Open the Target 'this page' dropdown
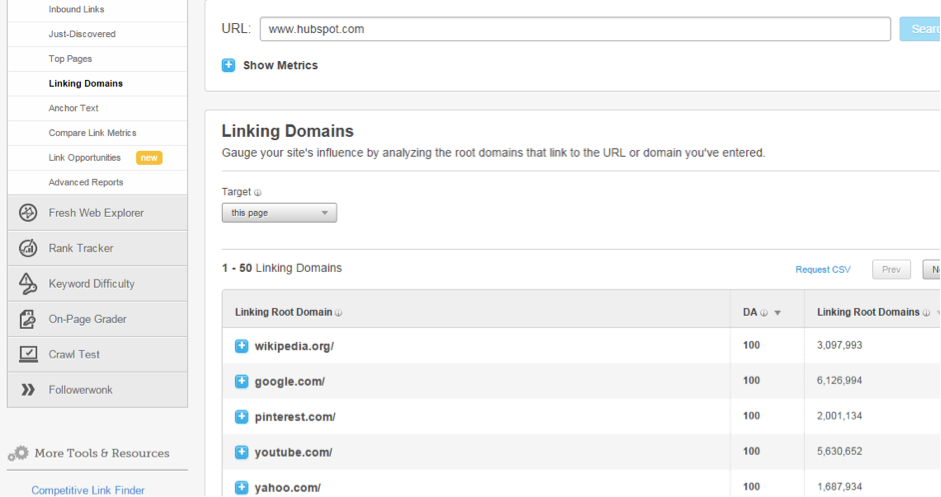The width and height of the screenshot is (941, 497). 279,213
